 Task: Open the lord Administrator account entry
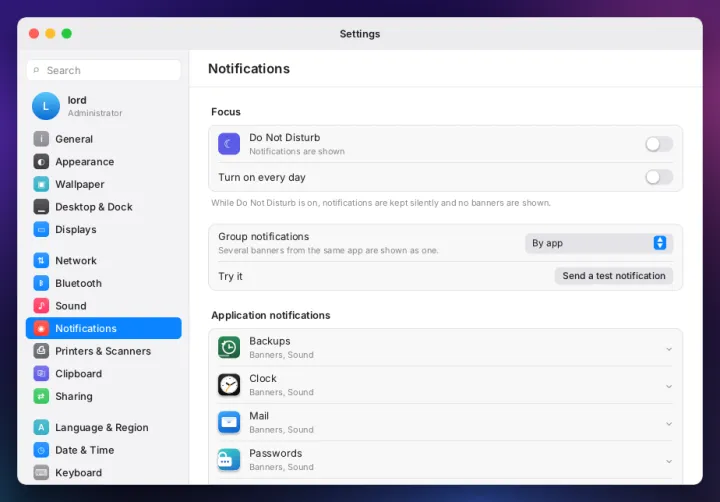[104, 106]
